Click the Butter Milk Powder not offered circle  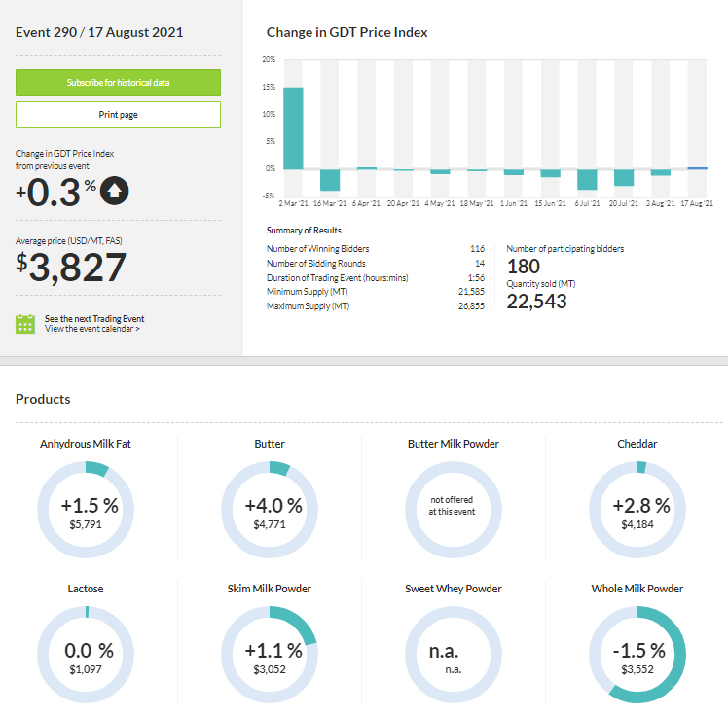click(x=453, y=510)
